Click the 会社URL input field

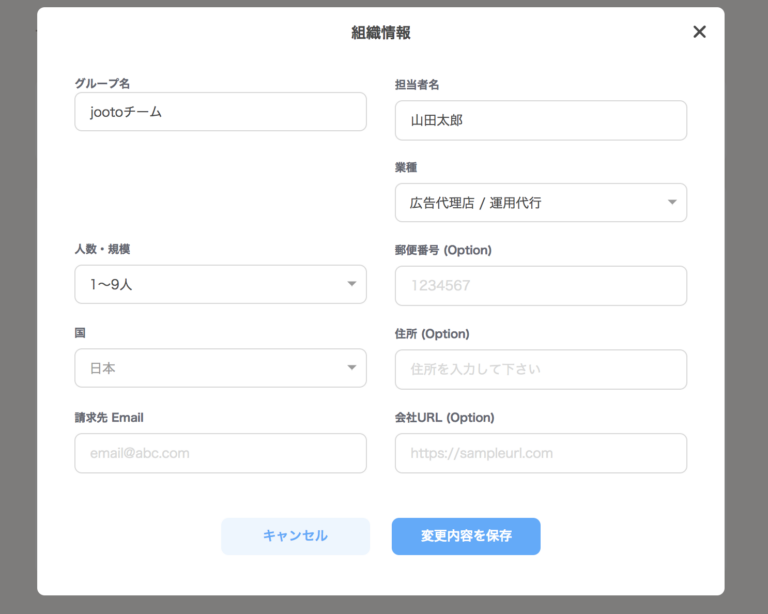click(x=540, y=453)
